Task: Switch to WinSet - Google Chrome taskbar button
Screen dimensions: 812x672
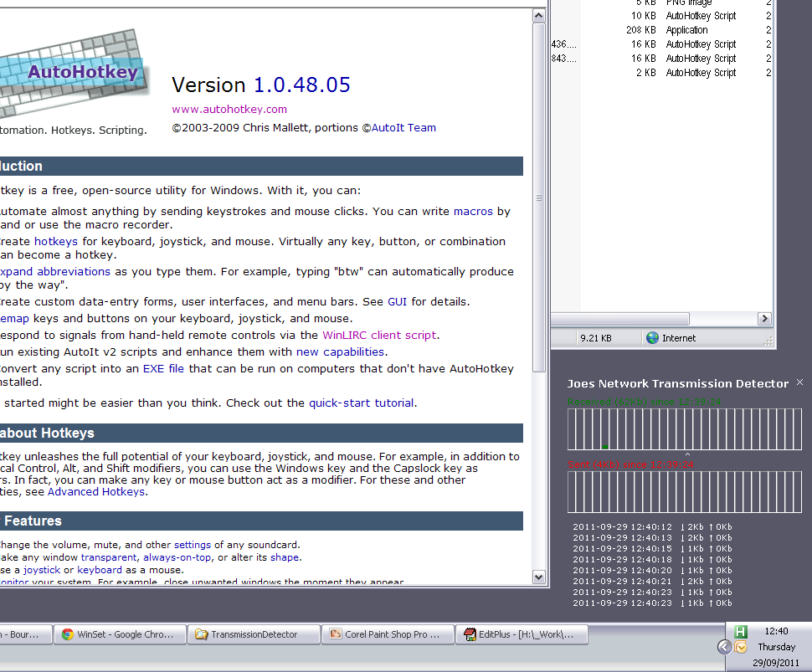Action: [x=119, y=634]
